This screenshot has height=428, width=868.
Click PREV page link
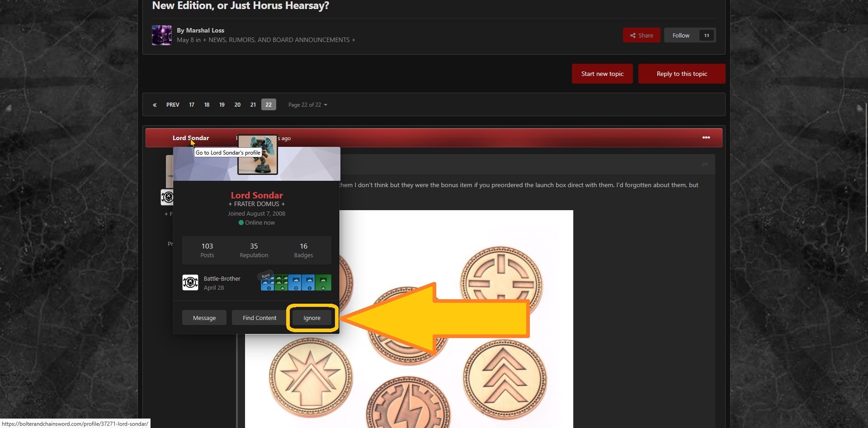click(173, 105)
